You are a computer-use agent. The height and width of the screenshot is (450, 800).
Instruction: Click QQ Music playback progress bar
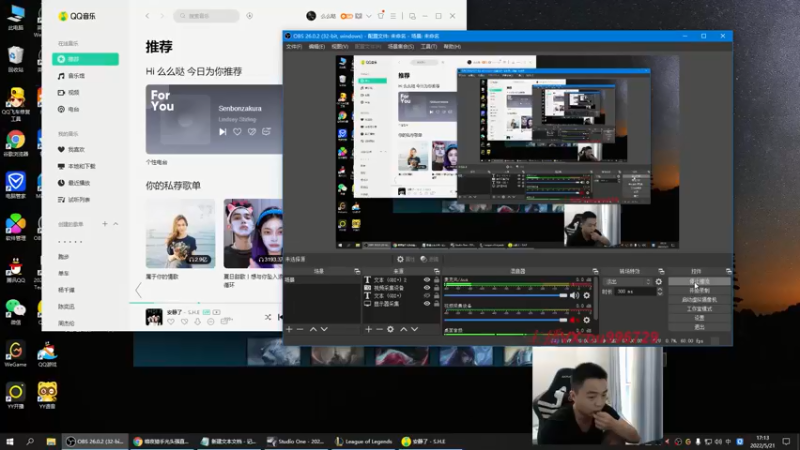[206, 303]
